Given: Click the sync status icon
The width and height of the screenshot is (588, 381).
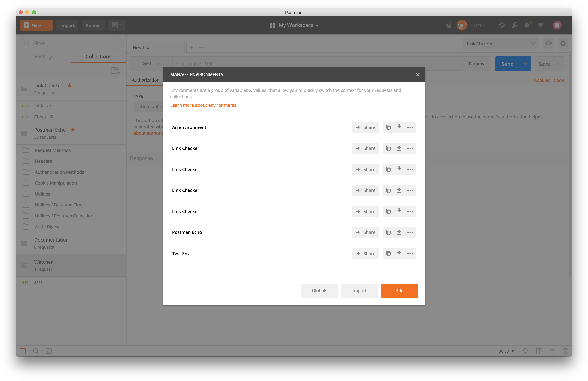Looking at the screenshot, I should coord(462,25).
